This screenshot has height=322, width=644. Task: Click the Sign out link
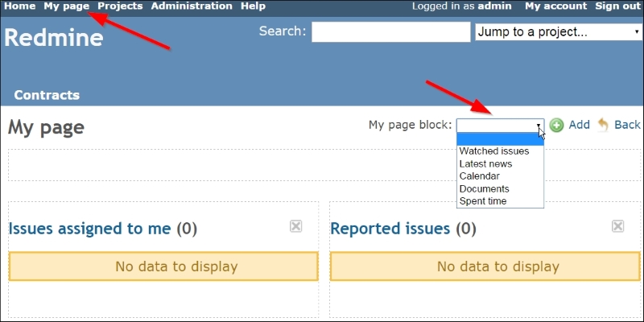point(617,6)
